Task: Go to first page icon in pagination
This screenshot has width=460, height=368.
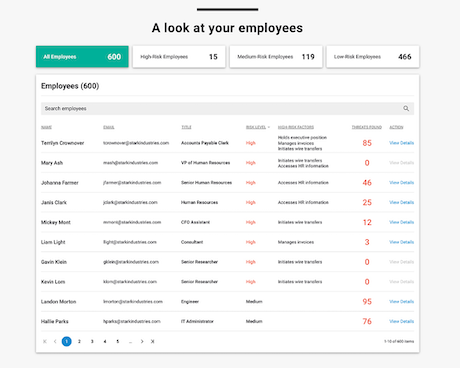Action: [x=45, y=341]
